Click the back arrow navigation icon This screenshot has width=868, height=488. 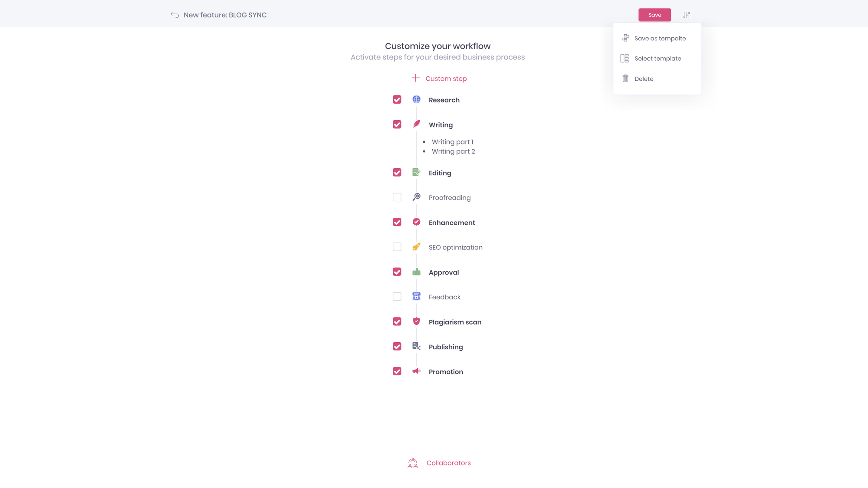click(174, 15)
